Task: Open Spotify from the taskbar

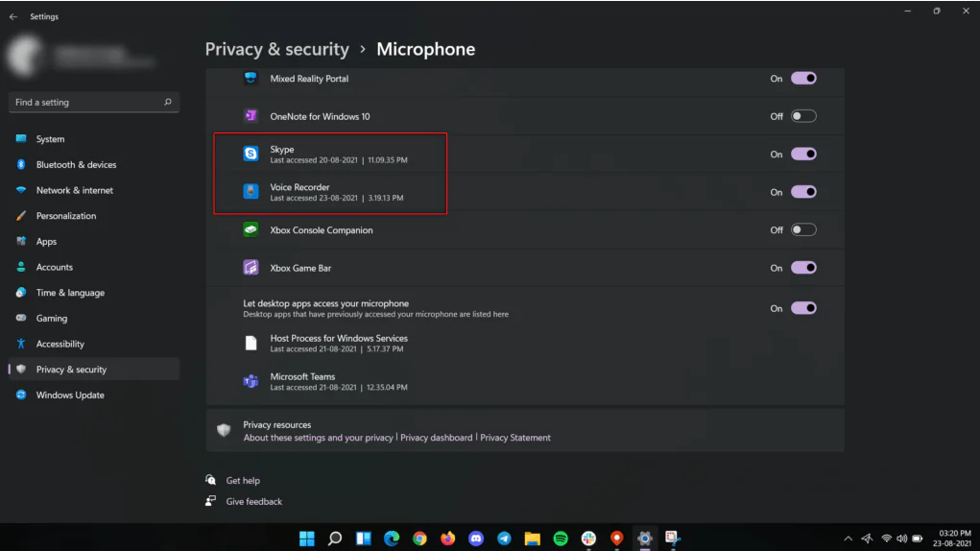Action: click(x=561, y=539)
